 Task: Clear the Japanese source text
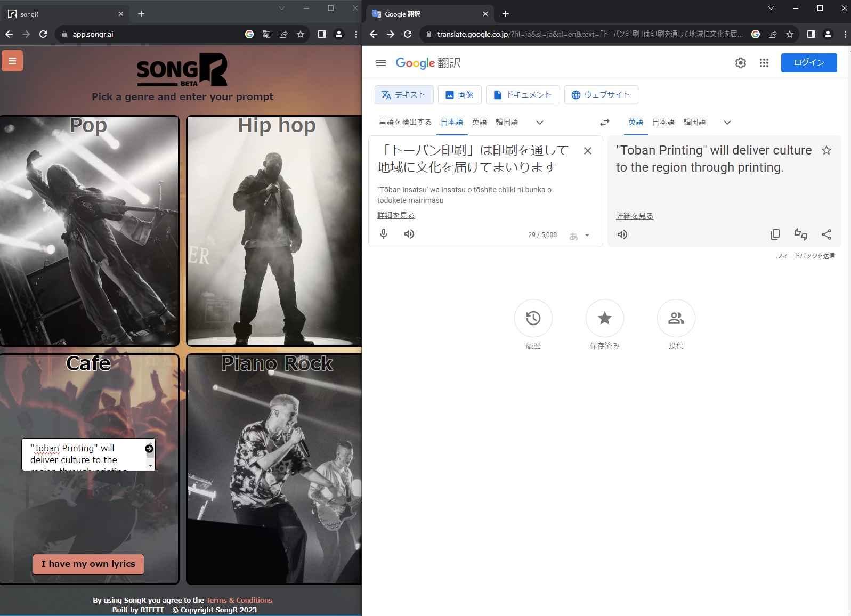coord(587,151)
